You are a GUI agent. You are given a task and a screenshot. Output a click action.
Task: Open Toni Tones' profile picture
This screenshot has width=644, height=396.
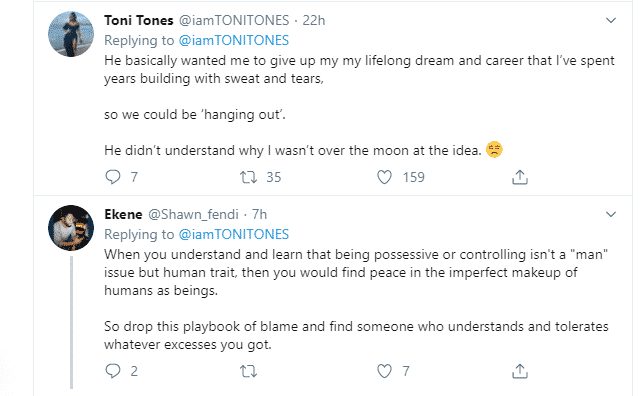71,34
